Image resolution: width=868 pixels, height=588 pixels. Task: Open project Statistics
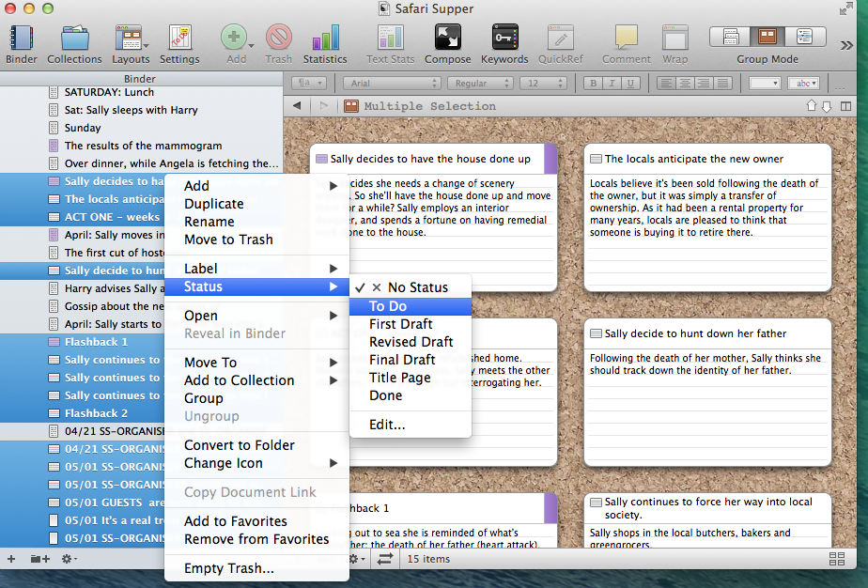tap(325, 44)
